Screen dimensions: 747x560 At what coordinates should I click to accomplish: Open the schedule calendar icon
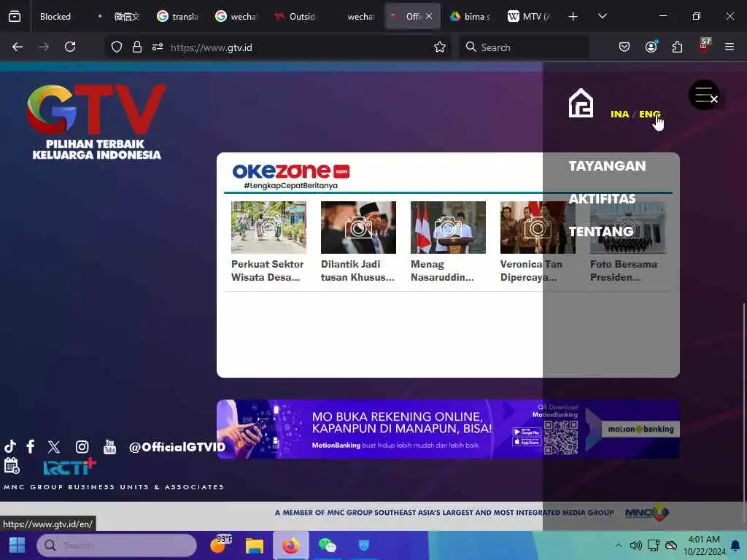click(x=12, y=466)
